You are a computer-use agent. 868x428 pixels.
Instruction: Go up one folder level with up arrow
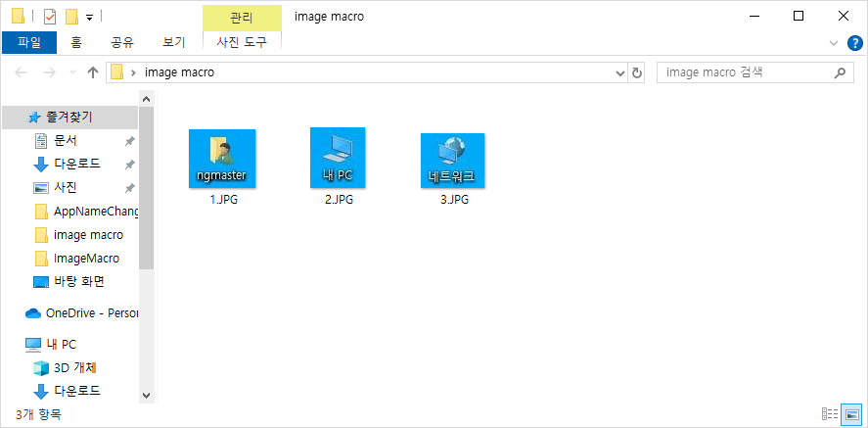(x=93, y=72)
